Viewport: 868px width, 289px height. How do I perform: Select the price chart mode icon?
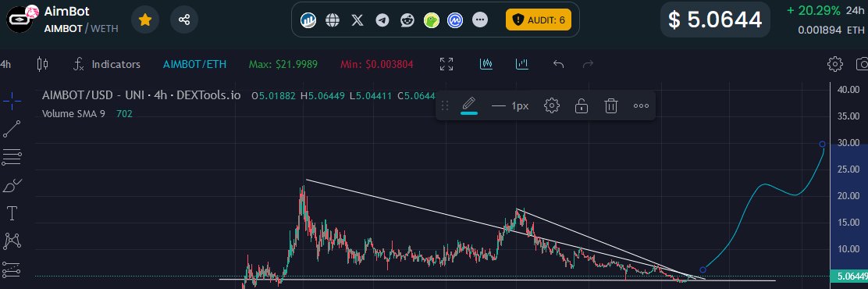[486, 64]
